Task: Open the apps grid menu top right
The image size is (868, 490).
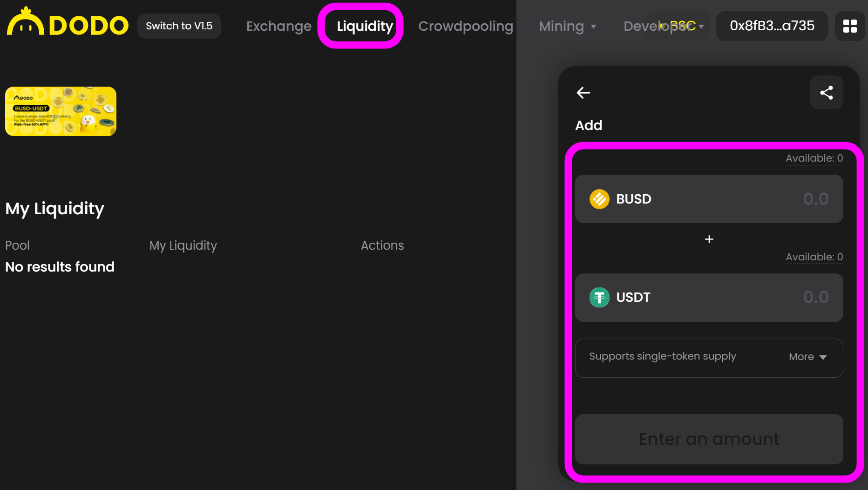Action: pyautogui.click(x=849, y=26)
